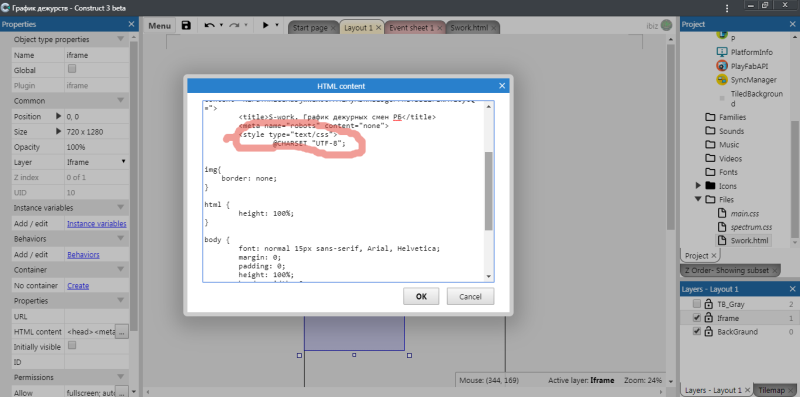Image resolution: width=800 pixels, height=397 pixels.
Task: Start preview with the Play icon
Action: coord(265,25)
